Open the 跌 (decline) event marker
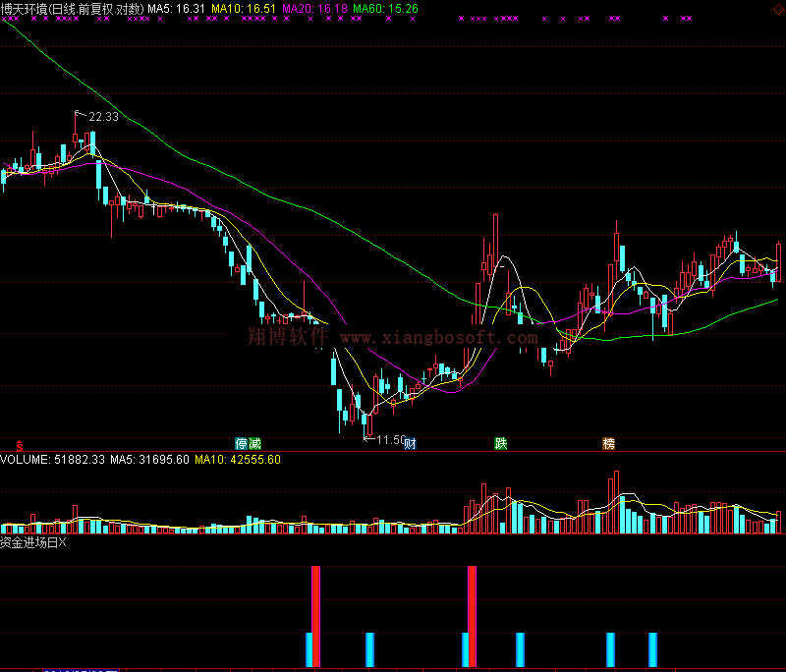786x672 pixels. click(501, 443)
